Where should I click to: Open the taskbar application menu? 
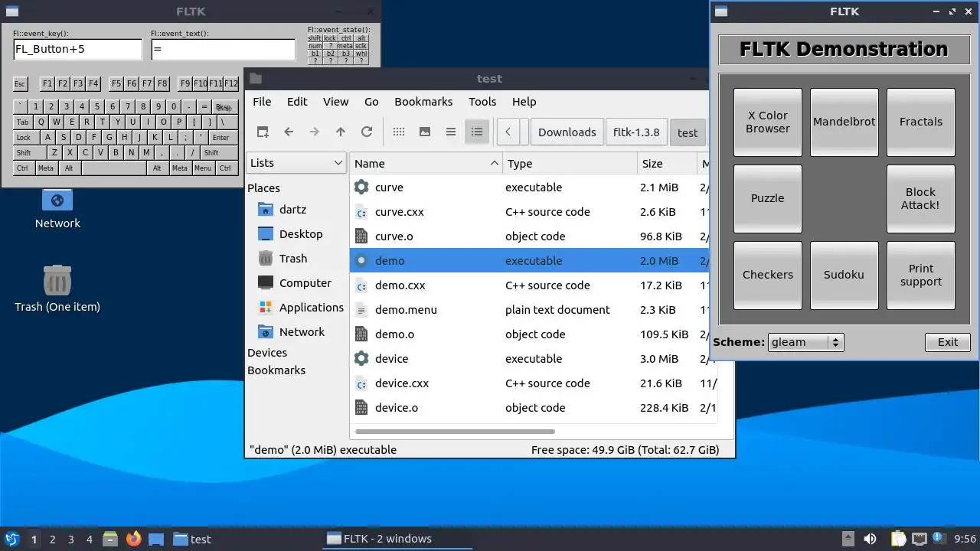11,539
